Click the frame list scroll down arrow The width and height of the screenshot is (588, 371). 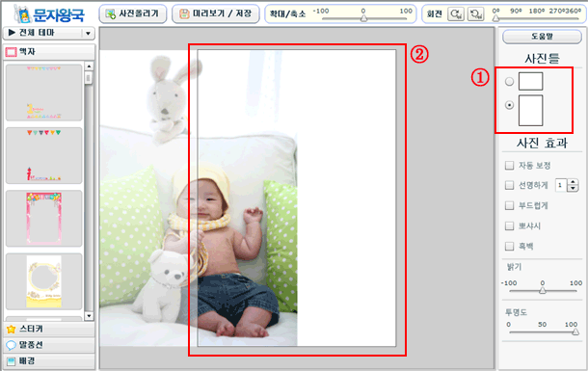(x=89, y=316)
